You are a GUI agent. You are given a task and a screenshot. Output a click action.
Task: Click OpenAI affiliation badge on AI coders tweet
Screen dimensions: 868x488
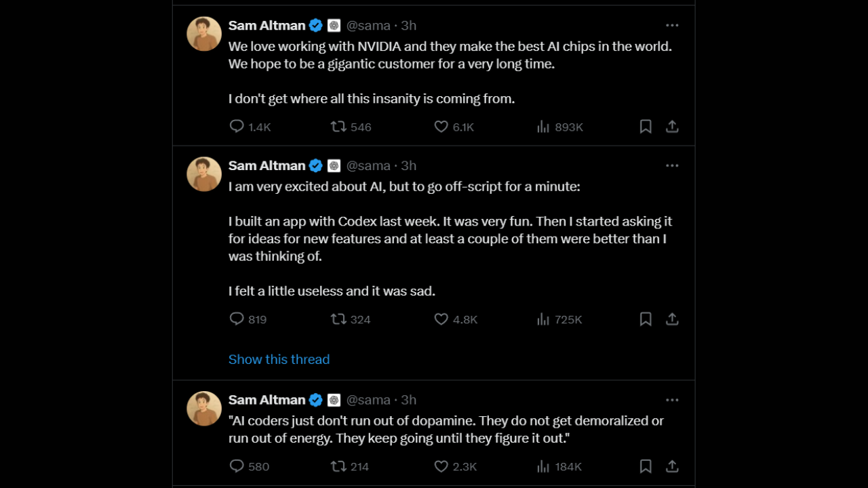(334, 400)
